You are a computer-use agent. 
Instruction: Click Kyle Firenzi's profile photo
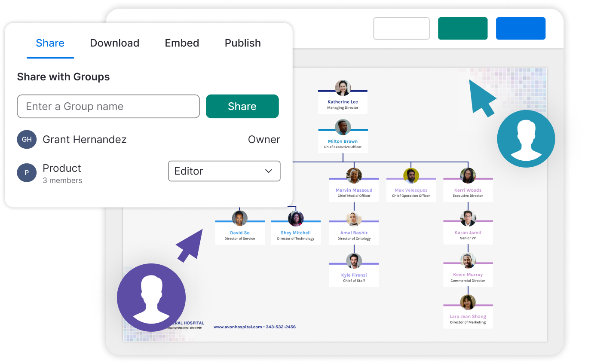point(354,260)
